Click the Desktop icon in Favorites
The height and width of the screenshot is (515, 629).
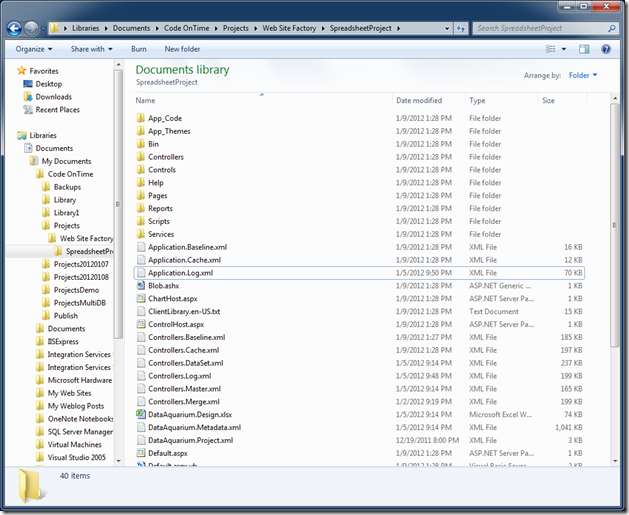pyautogui.click(x=28, y=84)
